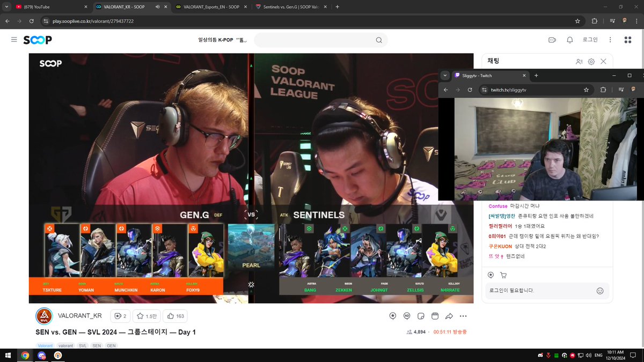This screenshot has width=644, height=362.
Task: Click the Valorant category tag
Action: pos(46,346)
